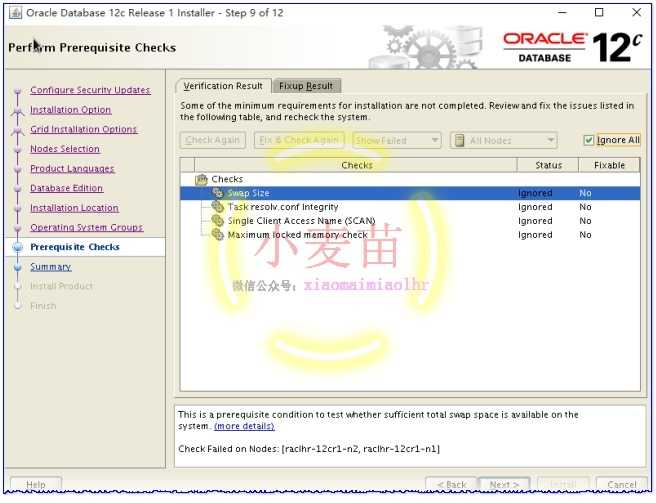This screenshot has height=503, width=656.
Task: Maximize the installer window
Action: pos(599,13)
